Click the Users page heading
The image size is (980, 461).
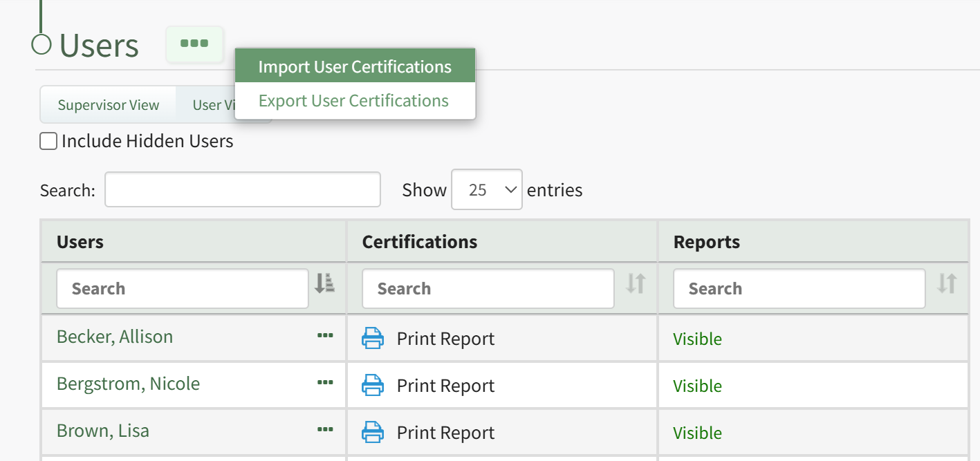point(99,46)
